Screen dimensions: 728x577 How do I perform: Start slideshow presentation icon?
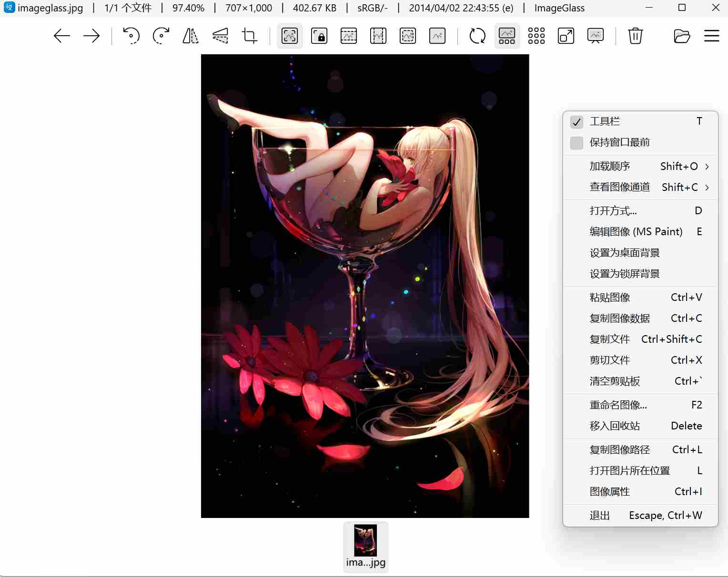[x=596, y=36]
